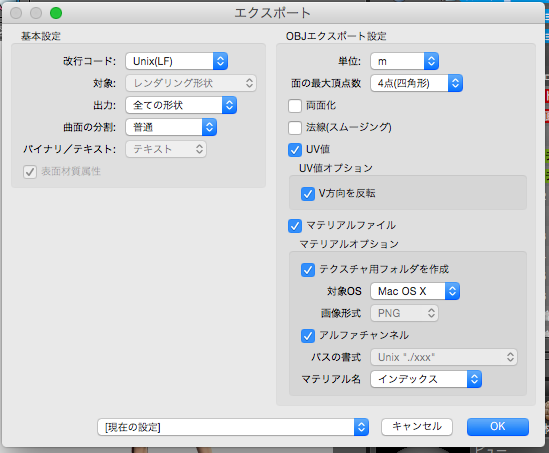
Task: Open the 曲面の分割 普通 dropdown
Action: coord(171,127)
